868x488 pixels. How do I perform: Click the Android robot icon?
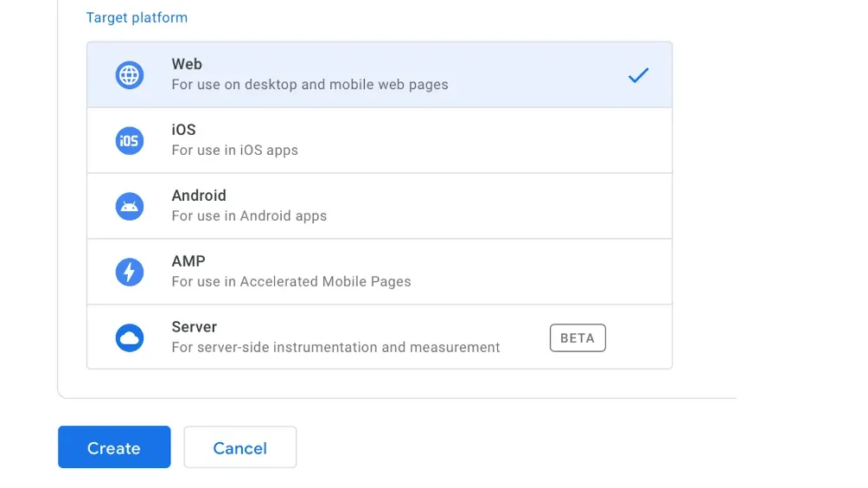(130, 207)
